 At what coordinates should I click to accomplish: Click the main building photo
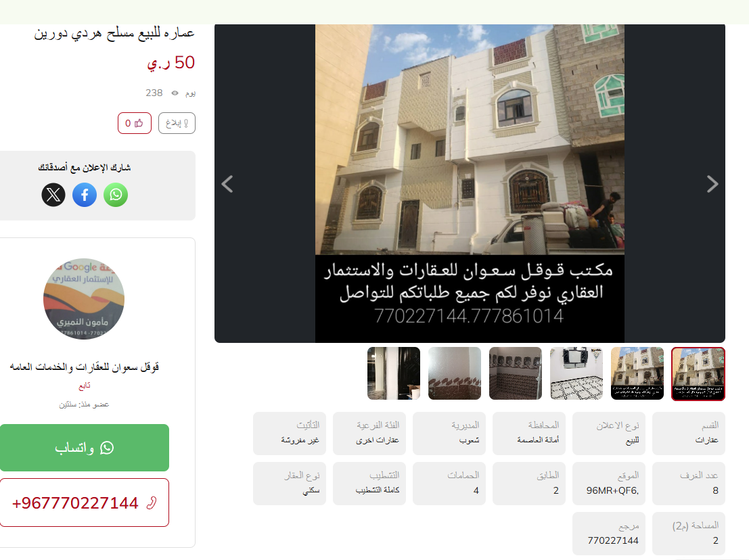point(470,183)
